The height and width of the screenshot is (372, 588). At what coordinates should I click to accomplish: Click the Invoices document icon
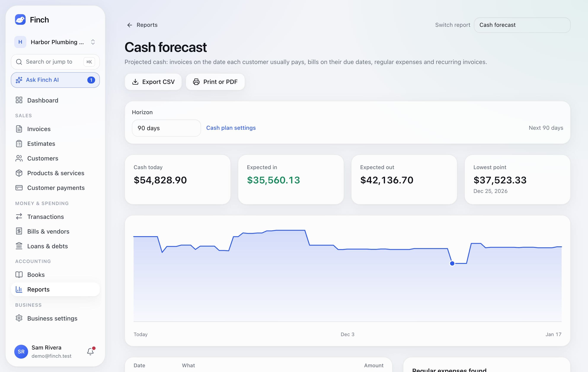pyautogui.click(x=19, y=129)
